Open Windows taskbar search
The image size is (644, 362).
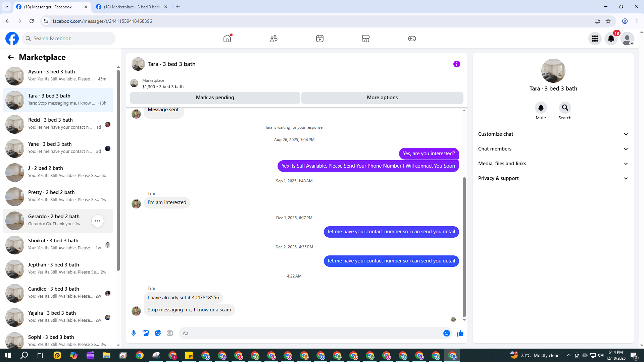pos(24,355)
